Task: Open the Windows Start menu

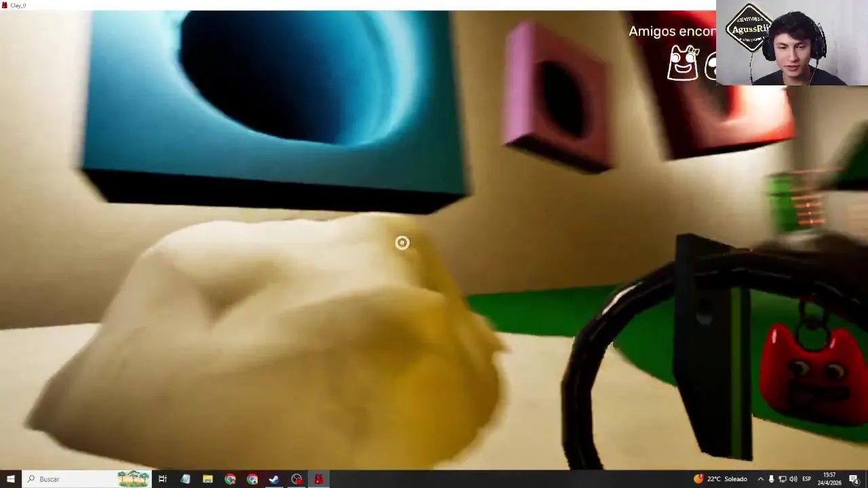Action: tap(10, 479)
